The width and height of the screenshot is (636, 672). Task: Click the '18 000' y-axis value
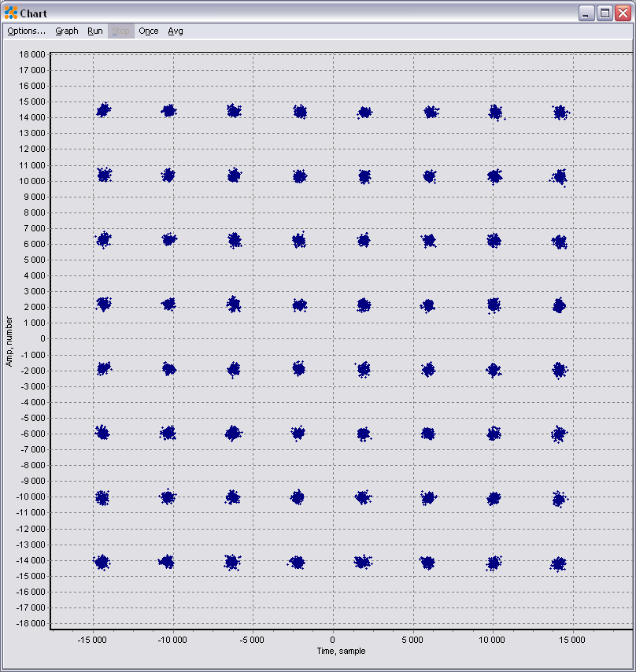click(x=31, y=54)
